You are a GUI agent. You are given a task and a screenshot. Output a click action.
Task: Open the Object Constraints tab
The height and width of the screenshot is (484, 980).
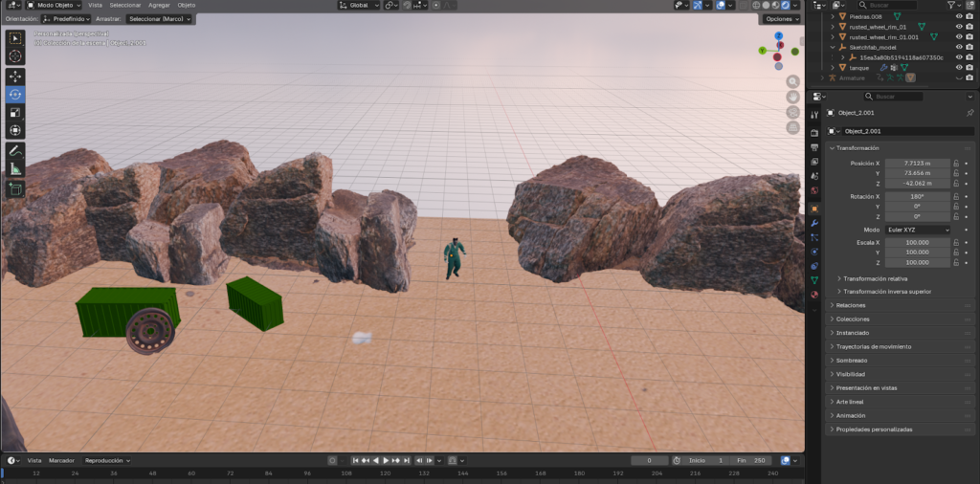[814, 266]
